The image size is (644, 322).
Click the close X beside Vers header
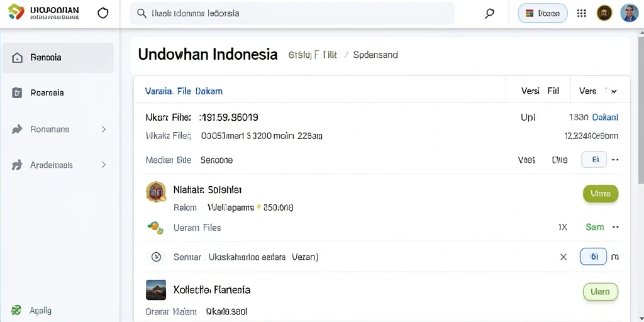pyautogui.click(x=613, y=92)
